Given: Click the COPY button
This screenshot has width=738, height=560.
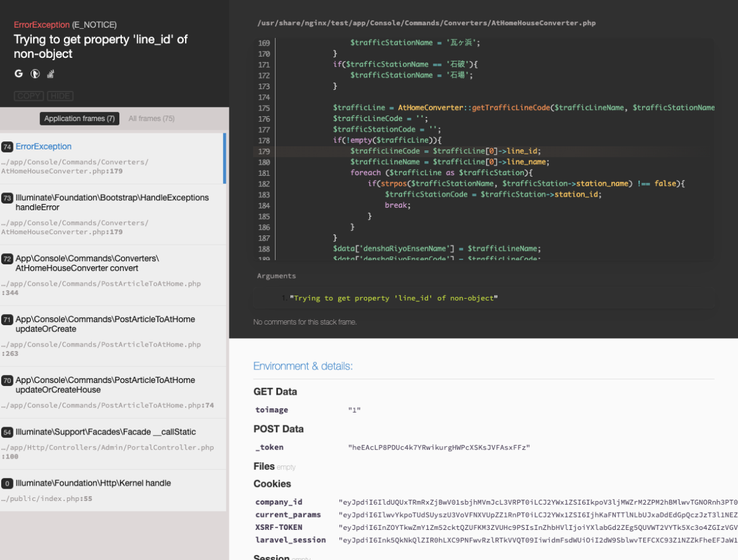Looking at the screenshot, I should 29,96.
